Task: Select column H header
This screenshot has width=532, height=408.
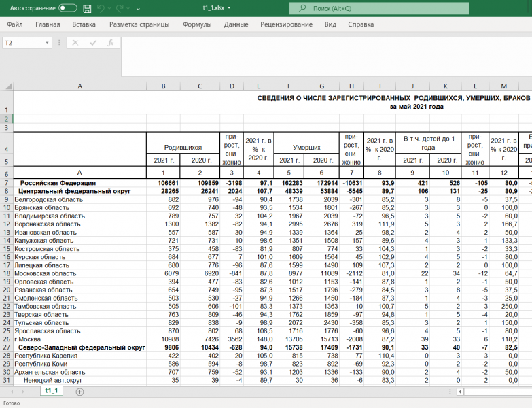Action: [351, 86]
